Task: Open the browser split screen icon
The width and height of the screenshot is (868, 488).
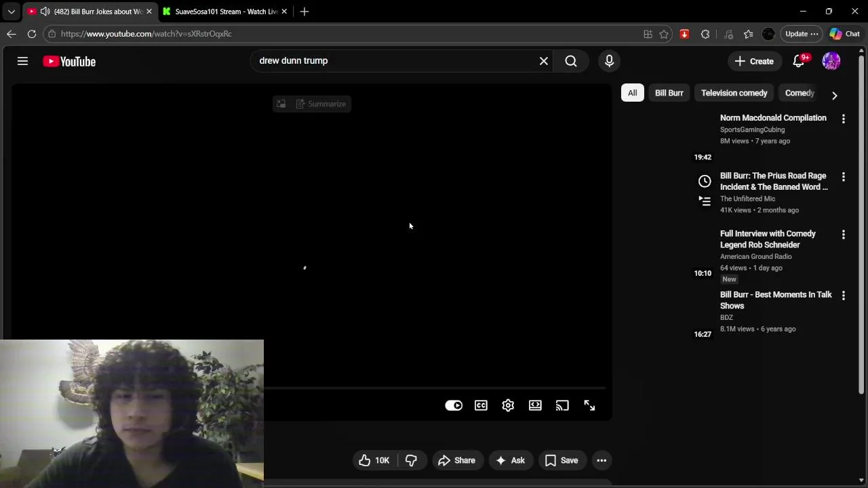Action: (648, 34)
